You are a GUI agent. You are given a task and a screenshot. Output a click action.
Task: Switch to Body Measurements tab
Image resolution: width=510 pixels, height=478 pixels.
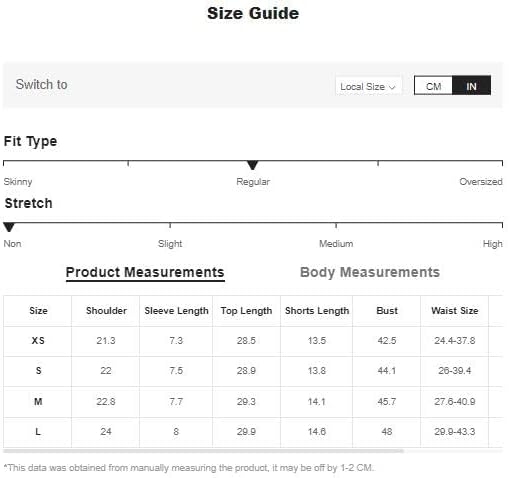click(370, 272)
